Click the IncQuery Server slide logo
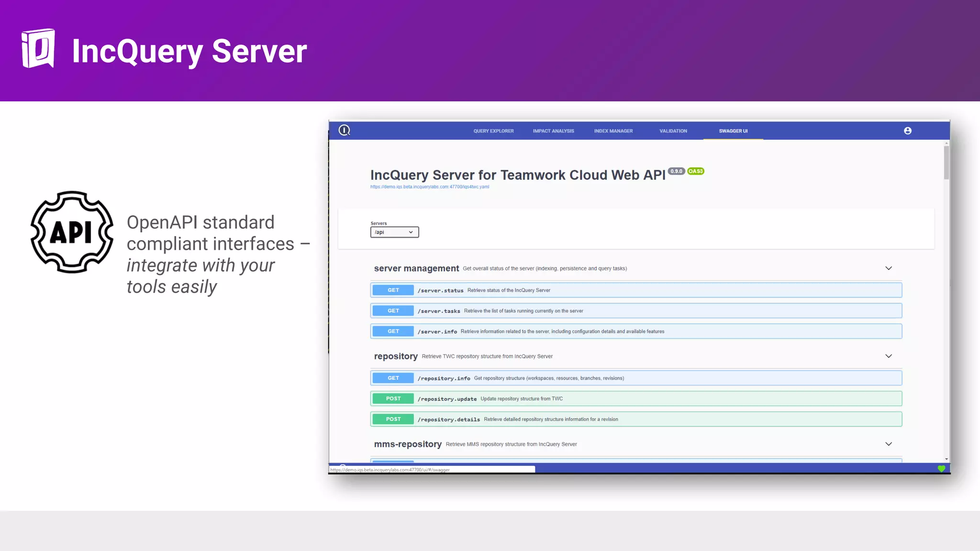980x551 pixels. point(38,48)
